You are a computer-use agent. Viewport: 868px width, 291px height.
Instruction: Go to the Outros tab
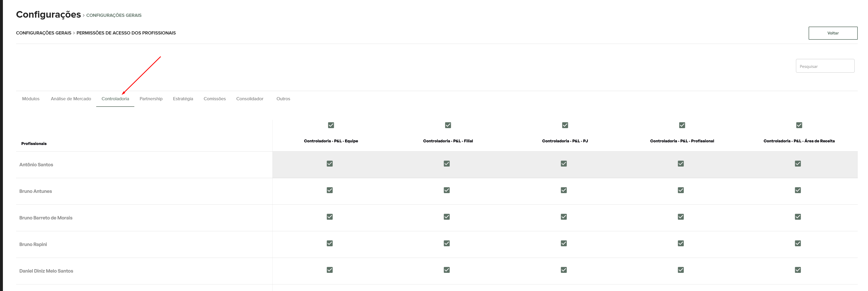coord(283,99)
